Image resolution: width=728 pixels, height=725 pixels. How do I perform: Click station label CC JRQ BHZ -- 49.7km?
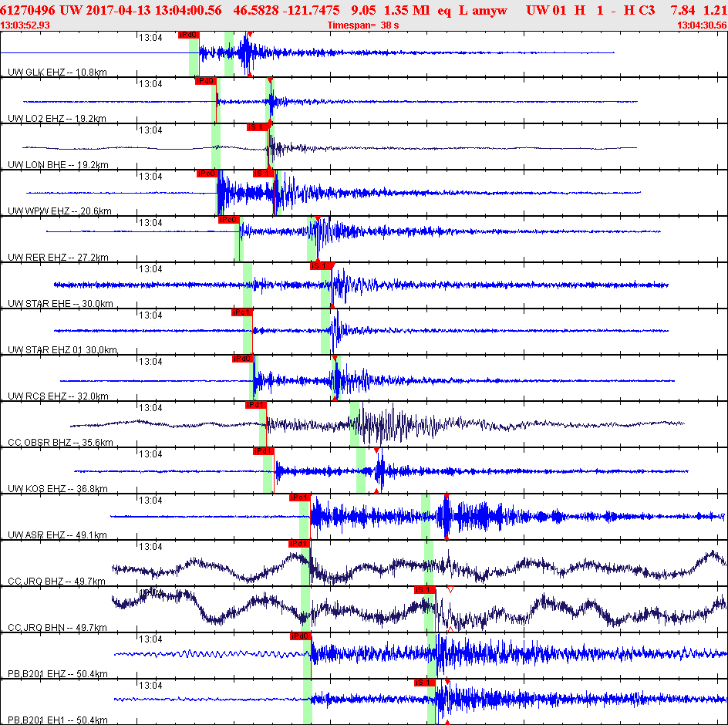pos(56,581)
